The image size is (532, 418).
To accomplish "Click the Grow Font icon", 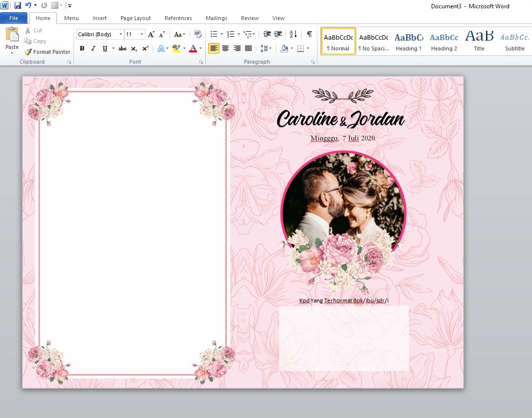I will coord(151,34).
